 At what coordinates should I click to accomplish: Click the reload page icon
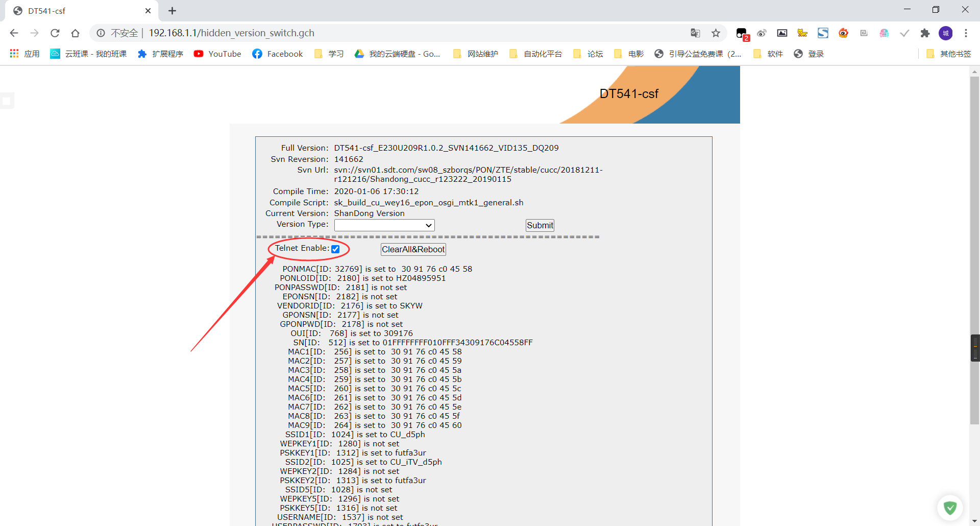pos(55,33)
